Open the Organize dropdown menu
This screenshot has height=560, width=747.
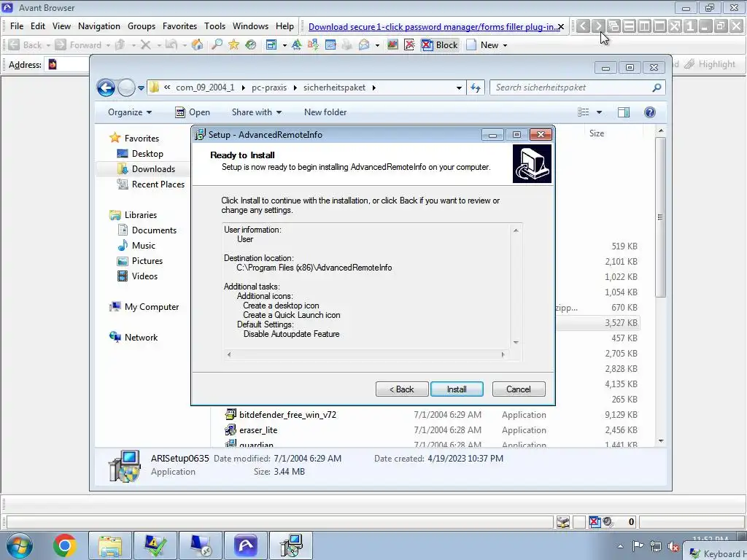(x=130, y=112)
